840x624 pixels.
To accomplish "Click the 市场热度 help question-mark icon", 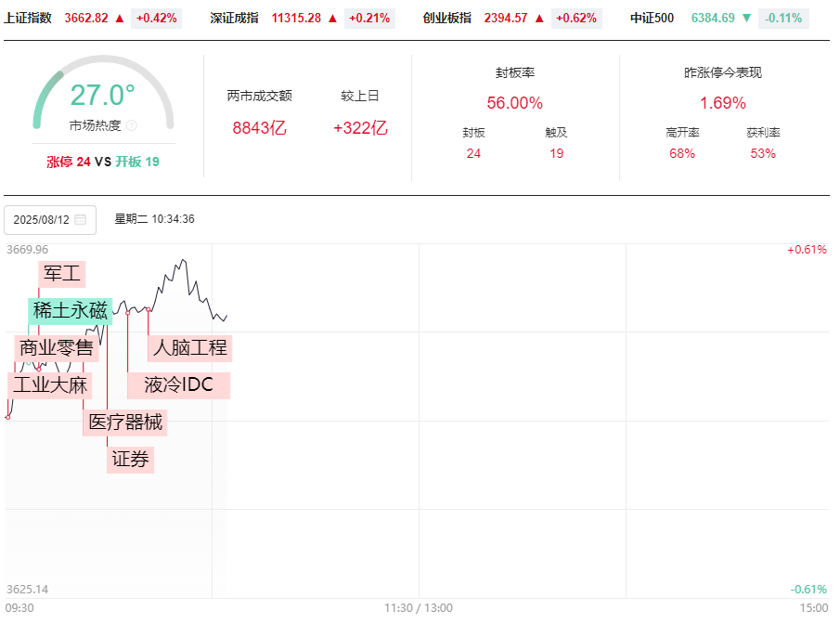I will pos(131,125).
